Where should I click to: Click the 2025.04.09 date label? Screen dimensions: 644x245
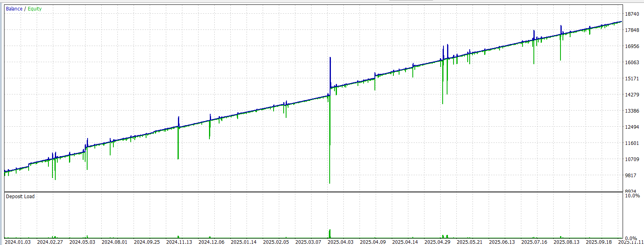pos(373,242)
